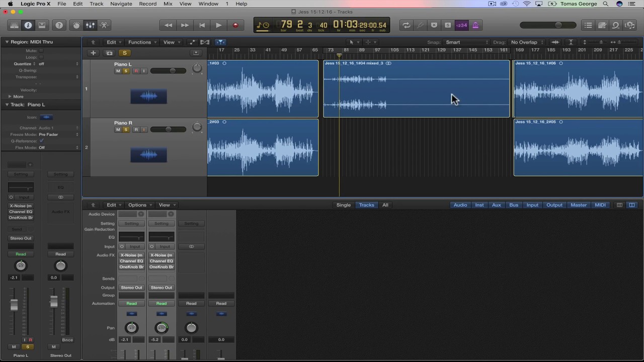Viewport: 644px width, 362px height.
Task: Adjust the master volume slider
Action: [548, 25]
